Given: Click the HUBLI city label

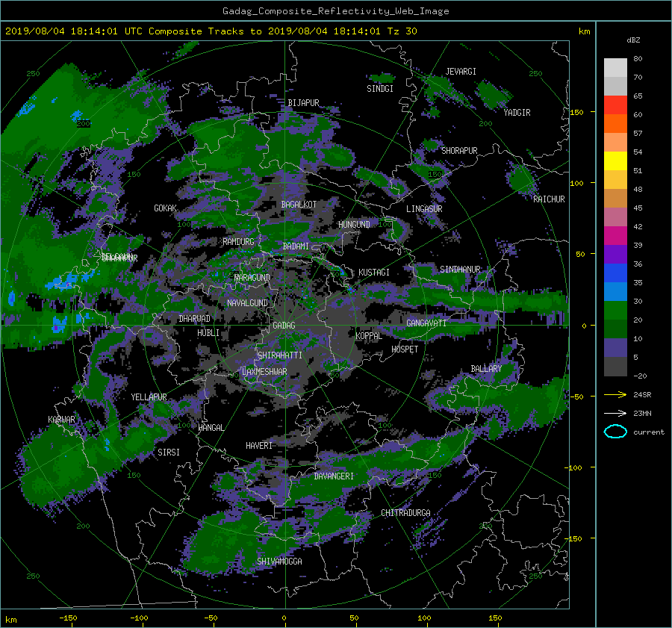Looking at the screenshot, I should tap(208, 333).
